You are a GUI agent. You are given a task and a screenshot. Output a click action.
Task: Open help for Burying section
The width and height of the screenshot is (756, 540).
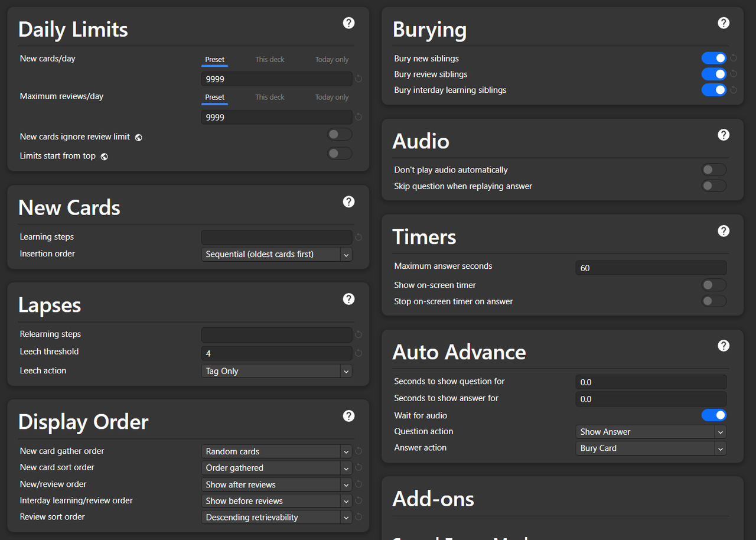[724, 23]
